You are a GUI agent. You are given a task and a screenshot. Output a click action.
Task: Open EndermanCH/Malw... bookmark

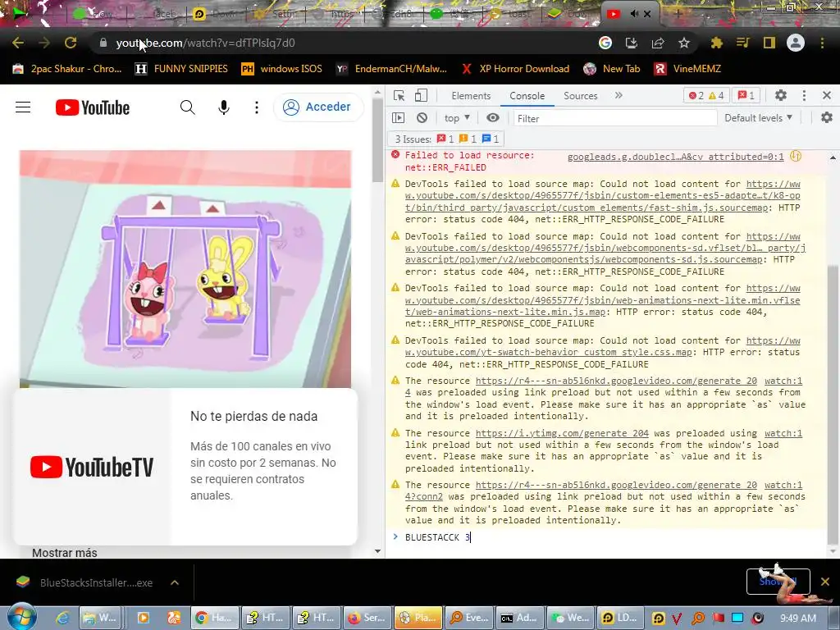(391, 69)
